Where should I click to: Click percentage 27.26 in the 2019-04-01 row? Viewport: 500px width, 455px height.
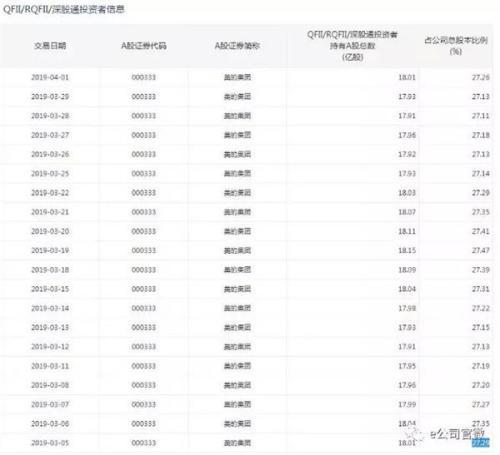pyautogui.click(x=481, y=77)
